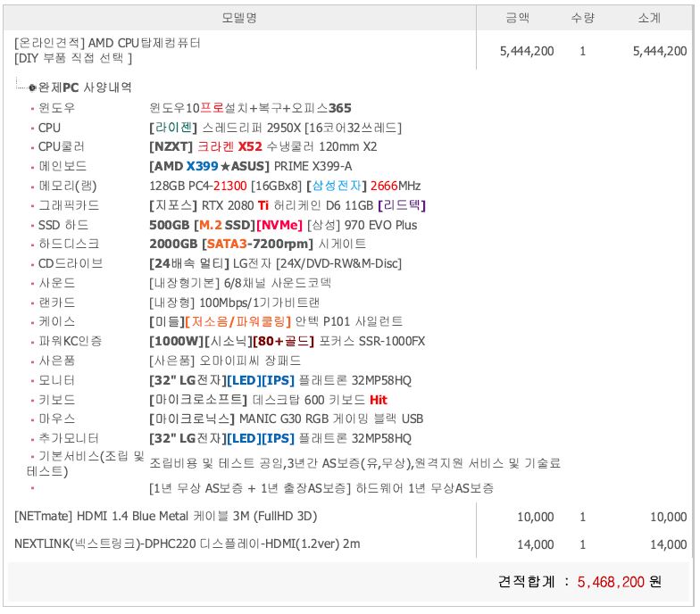Click the 키보드 spec label
Viewport: 700px width, 614px height.
click(x=57, y=400)
